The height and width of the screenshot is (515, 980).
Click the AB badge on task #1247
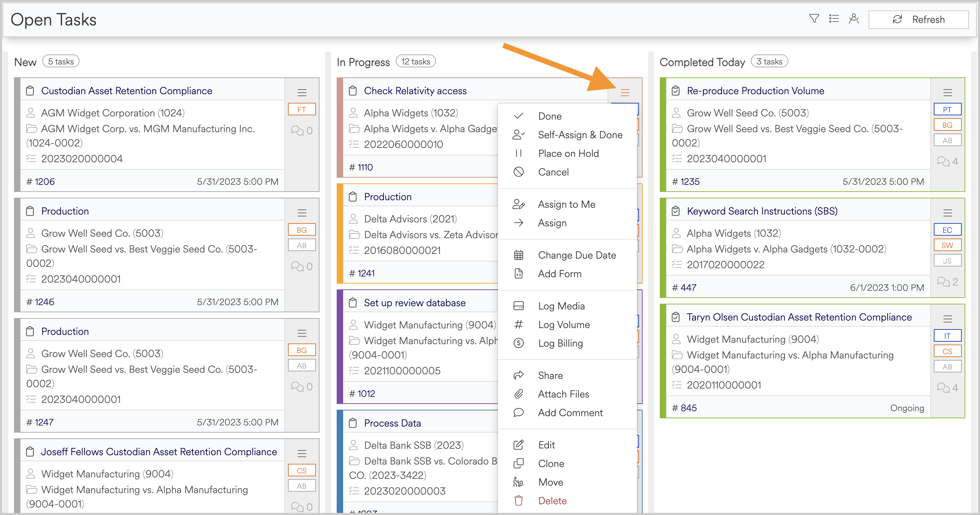302,366
